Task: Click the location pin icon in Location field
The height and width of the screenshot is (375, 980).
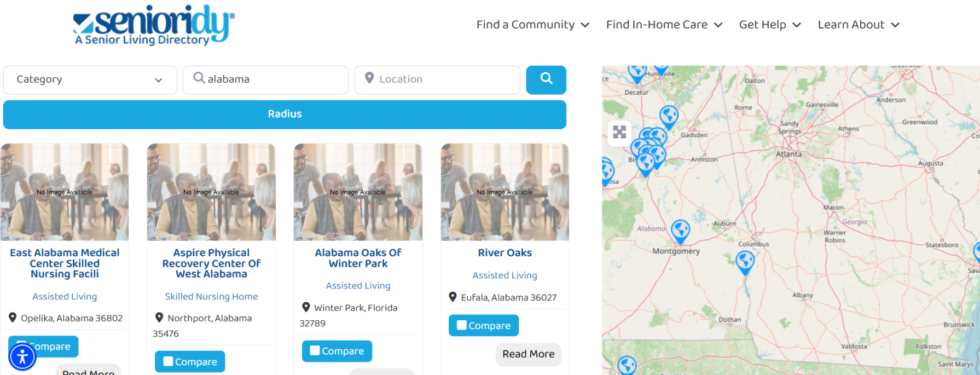Action: [x=369, y=78]
